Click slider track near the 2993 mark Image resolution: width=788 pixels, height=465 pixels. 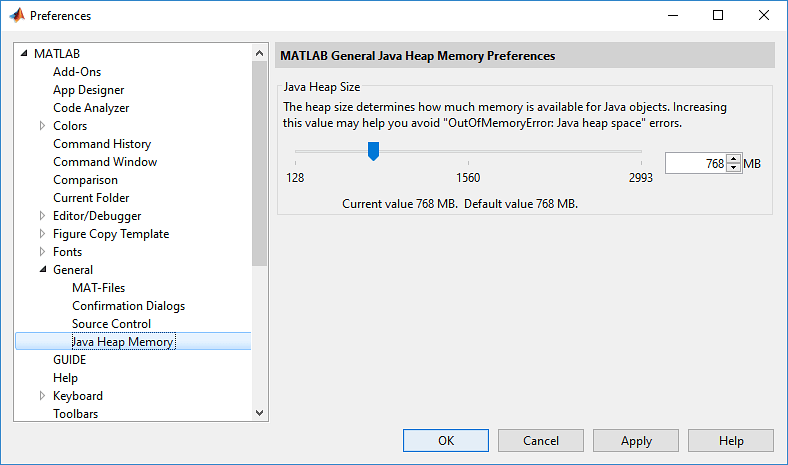[640, 151]
